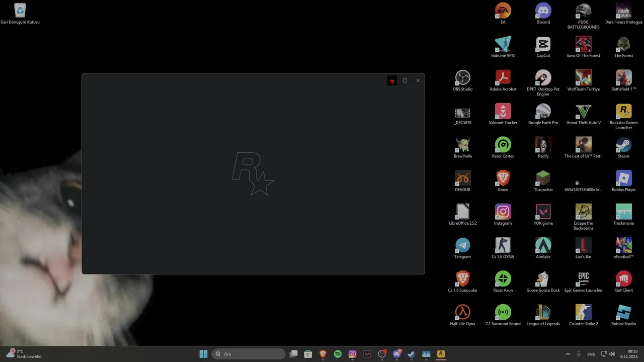
Task: Select The Last of Us Part I icon
Action: [584, 148]
